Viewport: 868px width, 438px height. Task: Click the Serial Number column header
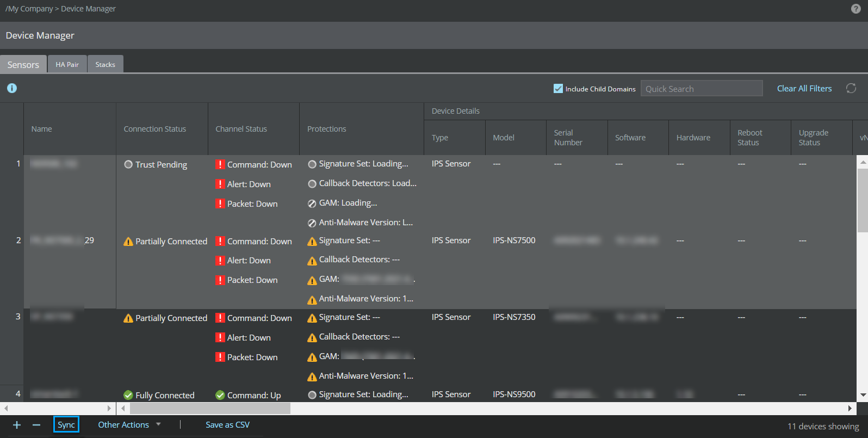pyautogui.click(x=577, y=138)
